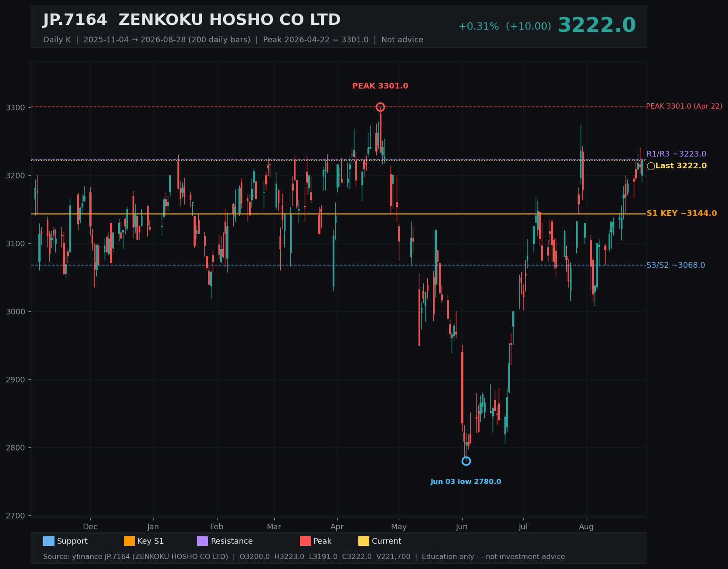
Task: Click the Jun x-axis month label
Action: (462, 527)
